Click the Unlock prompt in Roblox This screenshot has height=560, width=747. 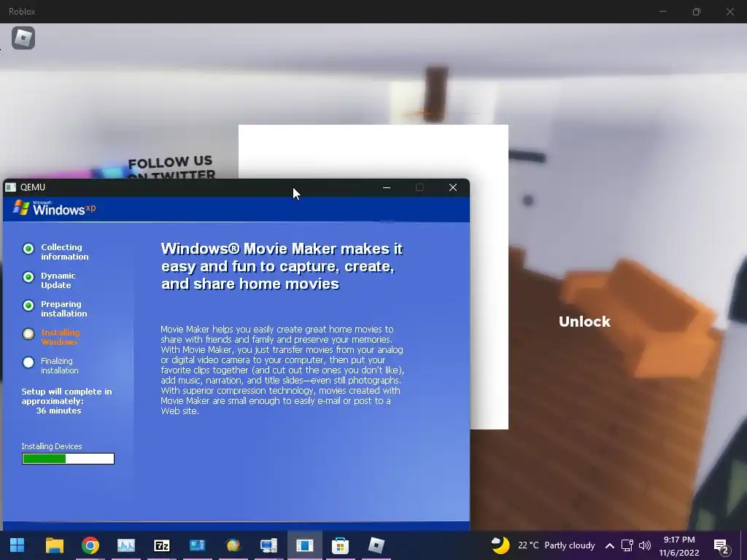coord(584,322)
